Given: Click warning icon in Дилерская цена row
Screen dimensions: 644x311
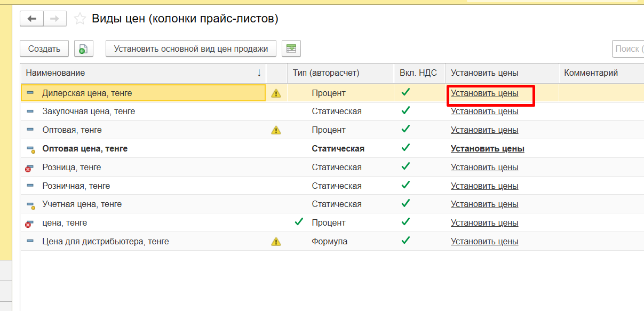Looking at the screenshot, I should tap(276, 93).
